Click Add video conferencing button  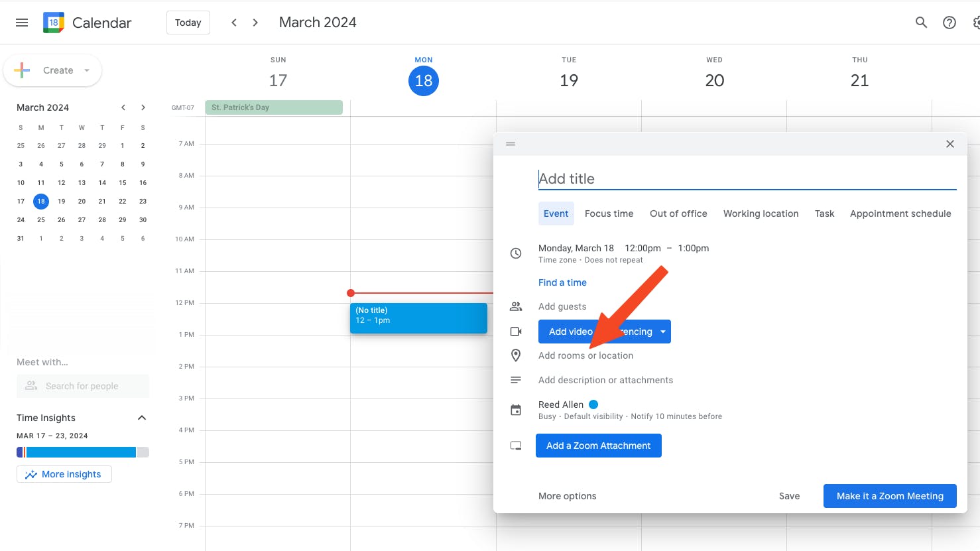pos(605,332)
